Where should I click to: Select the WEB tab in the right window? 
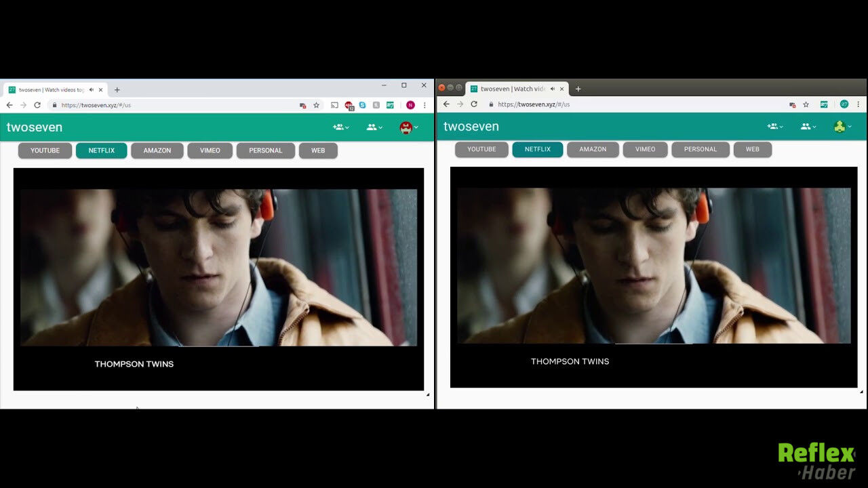coord(753,149)
